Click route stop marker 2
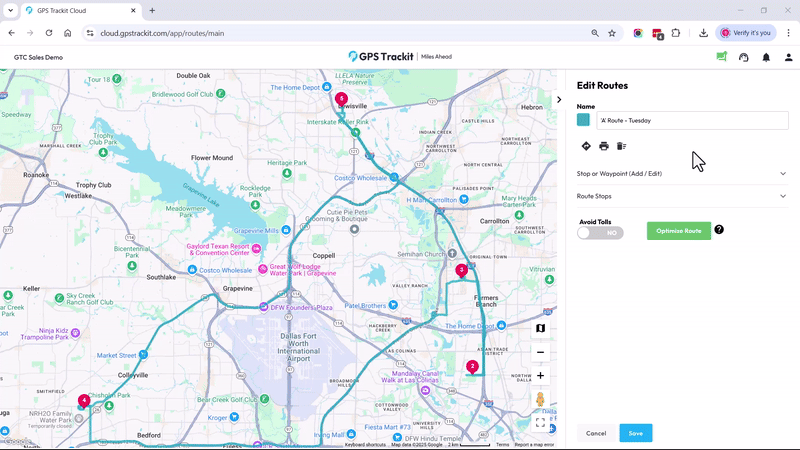The height and width of the screenshot is (450, 800). [472, 367]
